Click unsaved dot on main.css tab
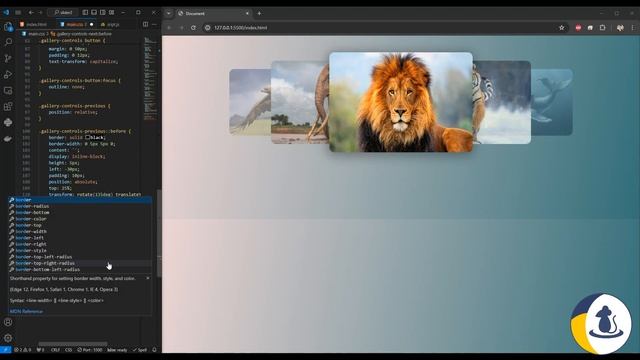 91,24
